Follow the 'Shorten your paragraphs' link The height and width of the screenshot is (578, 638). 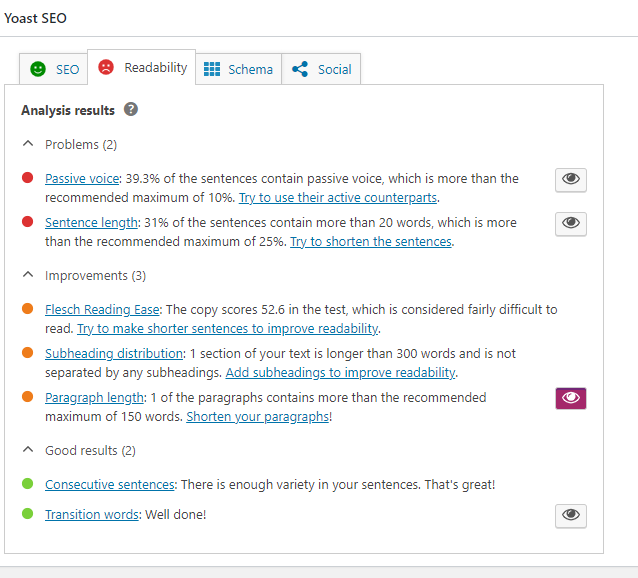coord(258,417)
